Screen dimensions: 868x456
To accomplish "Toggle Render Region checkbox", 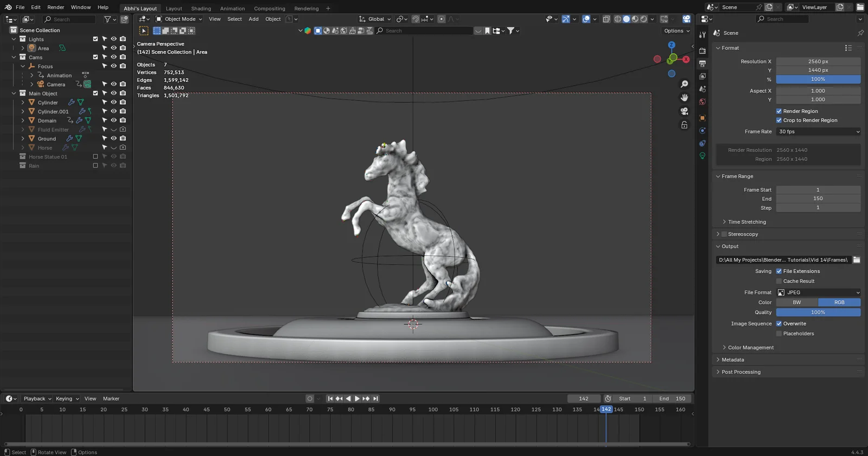I will coord(779,111).
